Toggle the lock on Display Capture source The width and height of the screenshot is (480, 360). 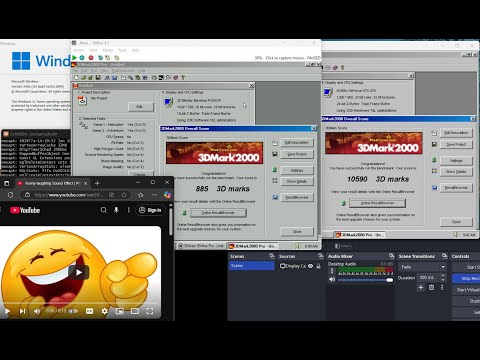click(319, 266)
